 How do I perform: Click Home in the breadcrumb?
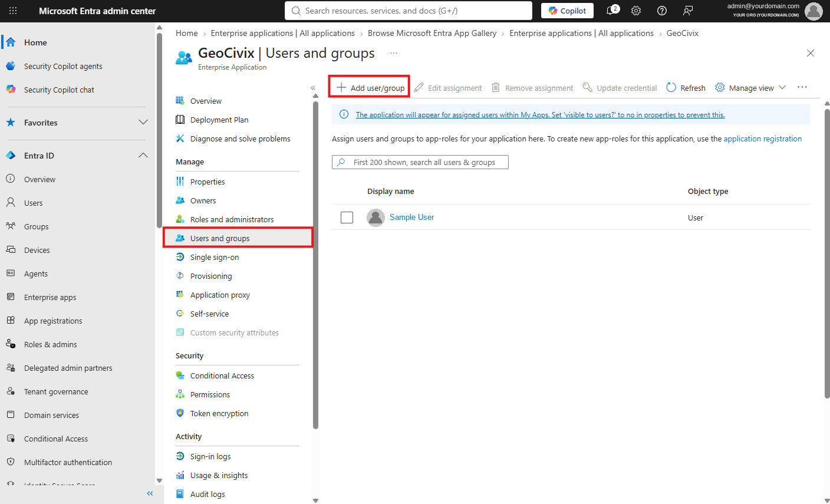point(187,33)
